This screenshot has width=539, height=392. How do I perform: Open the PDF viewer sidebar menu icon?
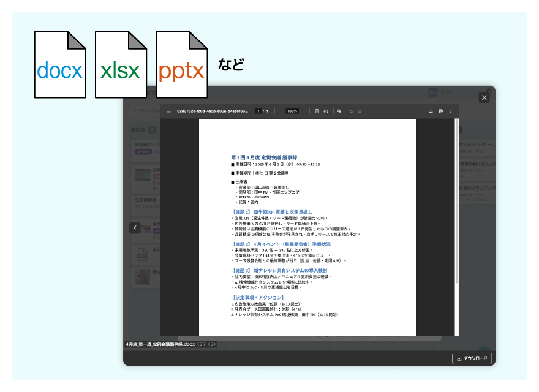click(x=168, y=111)
